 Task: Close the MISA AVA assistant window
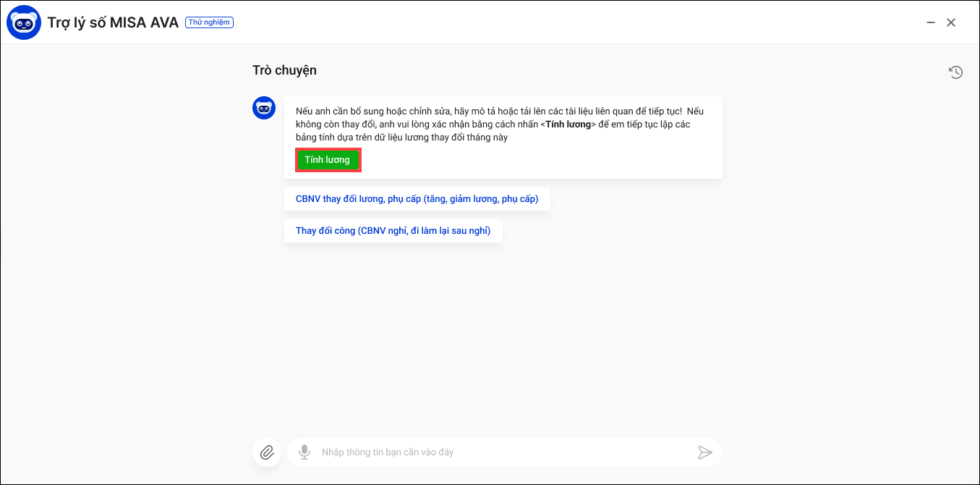[x=951, y=22]
